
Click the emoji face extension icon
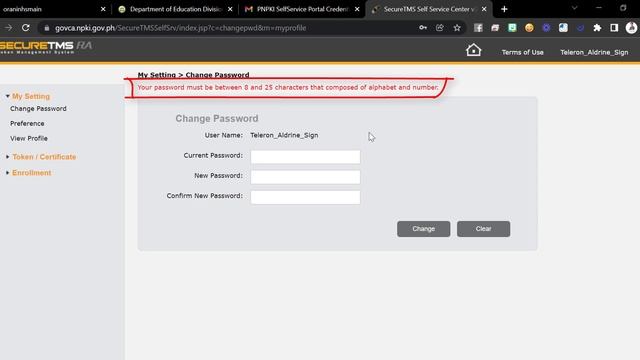point(529,28)
